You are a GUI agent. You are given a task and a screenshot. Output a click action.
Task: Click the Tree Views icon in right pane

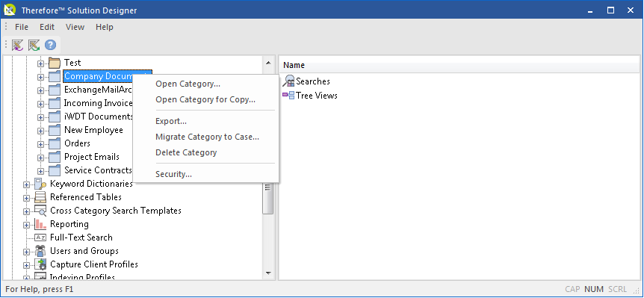tap(288, 96)
